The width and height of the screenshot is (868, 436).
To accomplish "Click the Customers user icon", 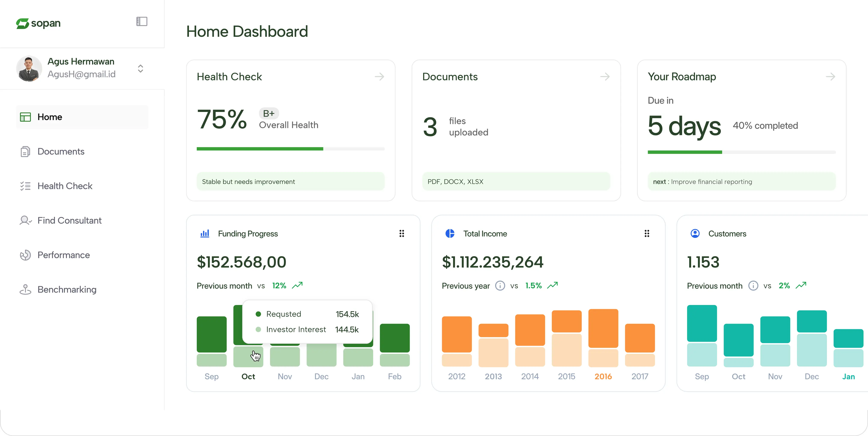I will click(x=695, y=234).
